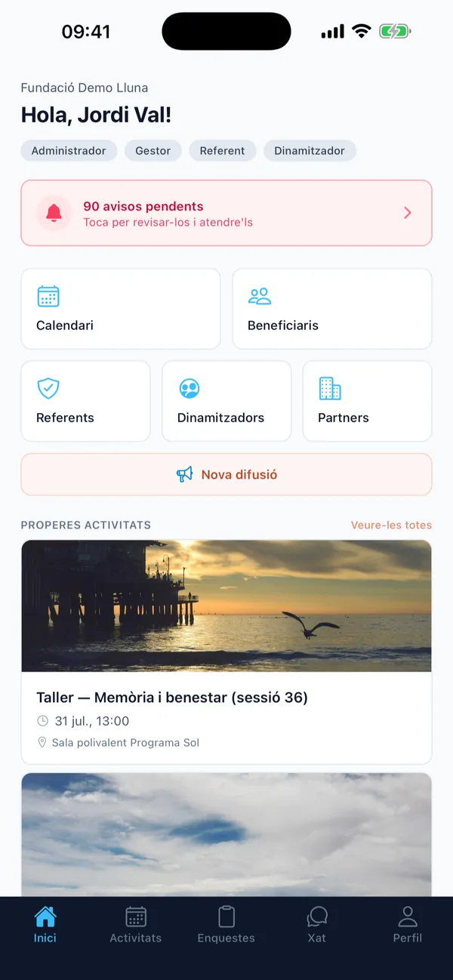Open the Calendari calendar icon

tap(48, 296)
